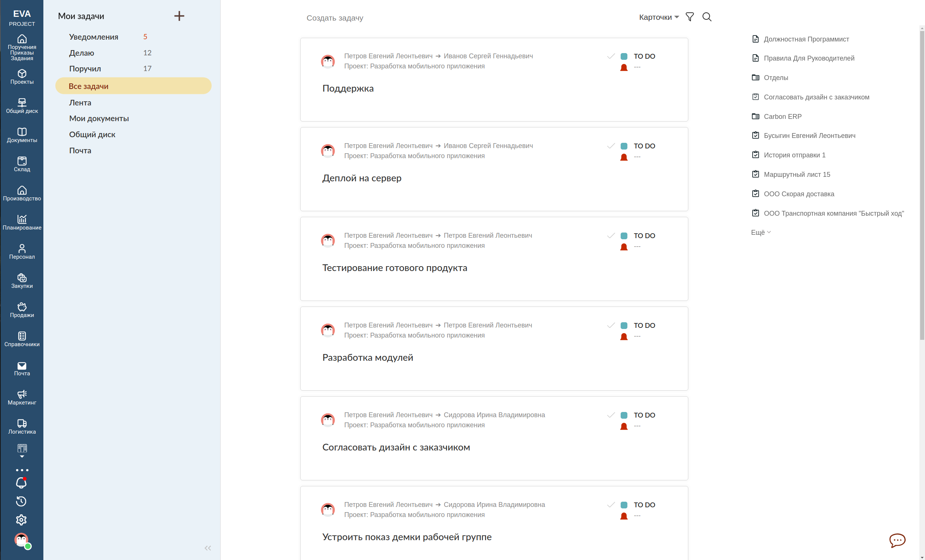Click Создать задачу
The height and width of the screenshot is (560, 925).
coord(335,18)
